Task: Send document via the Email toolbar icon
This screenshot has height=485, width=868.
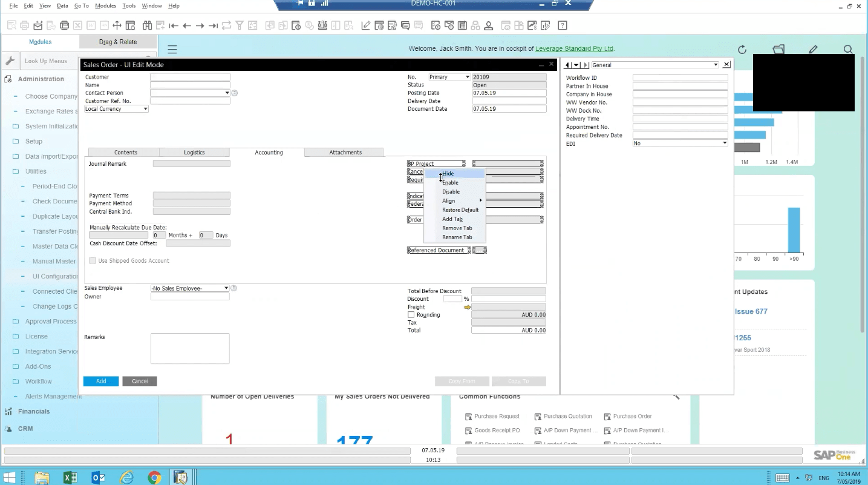Action: 38,25
